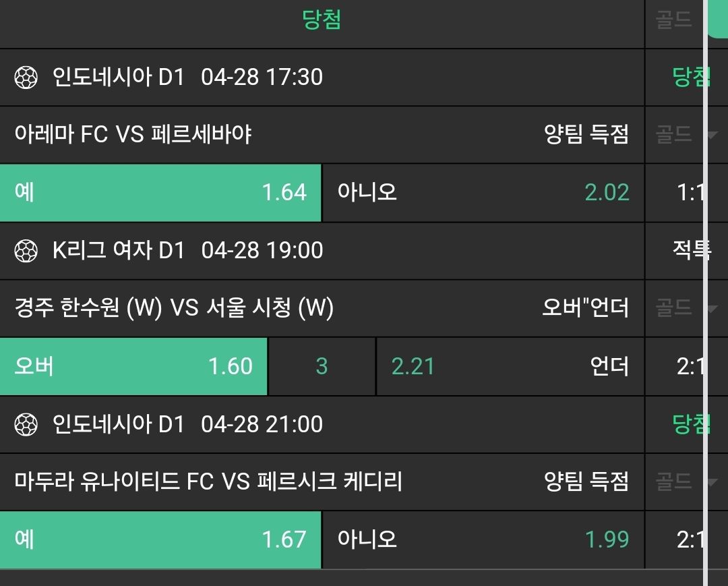Image resolution: width=728 pixels, height=586 pixels.
Task: Open 마두라 유나이티드 FC VS 페르시크 케디리 match
Action: coord(208,481)
